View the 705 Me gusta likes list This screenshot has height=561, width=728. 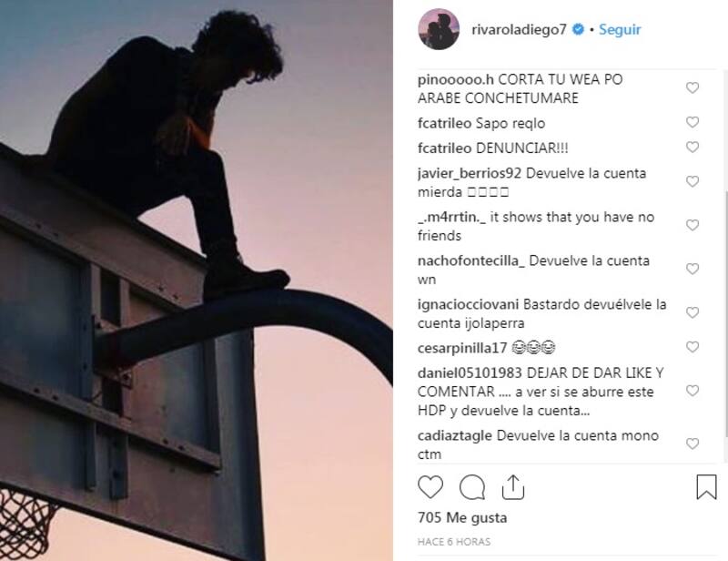coord(462,518)
